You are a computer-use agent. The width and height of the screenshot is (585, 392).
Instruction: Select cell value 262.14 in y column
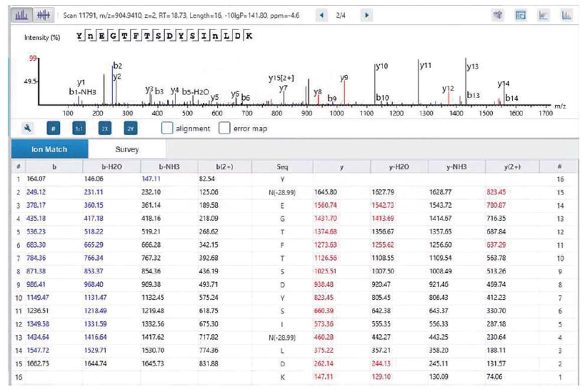pos(324,363)
